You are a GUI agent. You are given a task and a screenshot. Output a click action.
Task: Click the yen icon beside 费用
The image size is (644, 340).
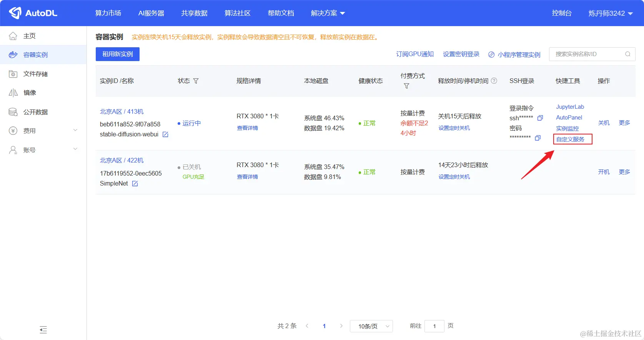click(x=13, y=131)
